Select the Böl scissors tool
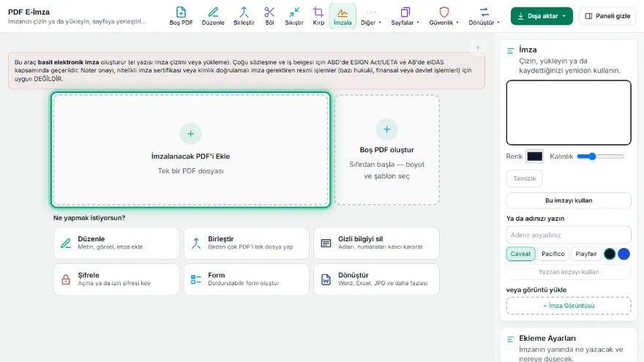 269,16
